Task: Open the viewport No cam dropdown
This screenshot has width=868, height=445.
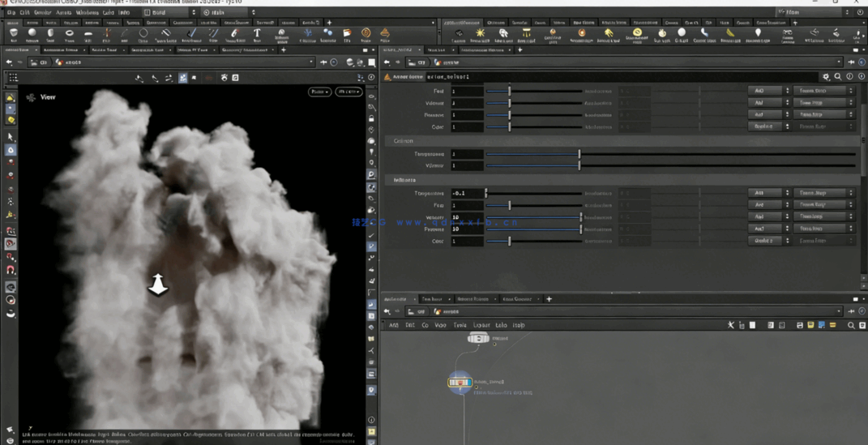Action: [349, 92]
